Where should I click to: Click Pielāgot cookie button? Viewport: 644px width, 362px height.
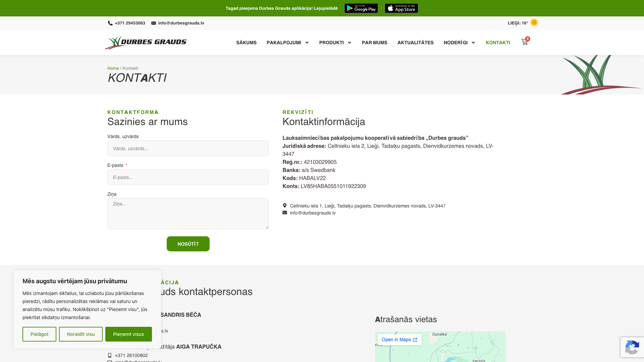[x=39, y=334]
